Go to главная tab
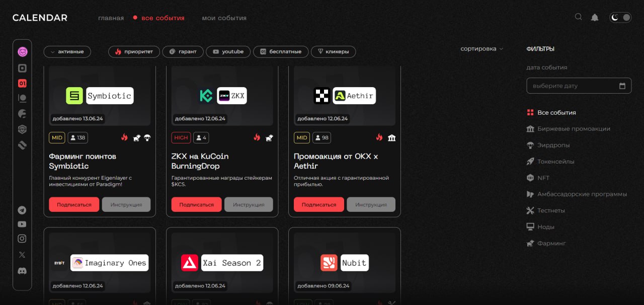This screenshot has height=305, width=644. point(111,18)
